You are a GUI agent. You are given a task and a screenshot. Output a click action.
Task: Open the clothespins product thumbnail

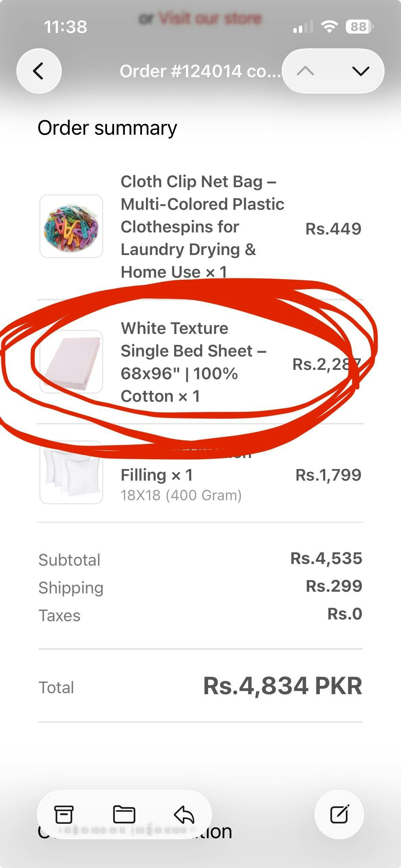click(71, 226)
